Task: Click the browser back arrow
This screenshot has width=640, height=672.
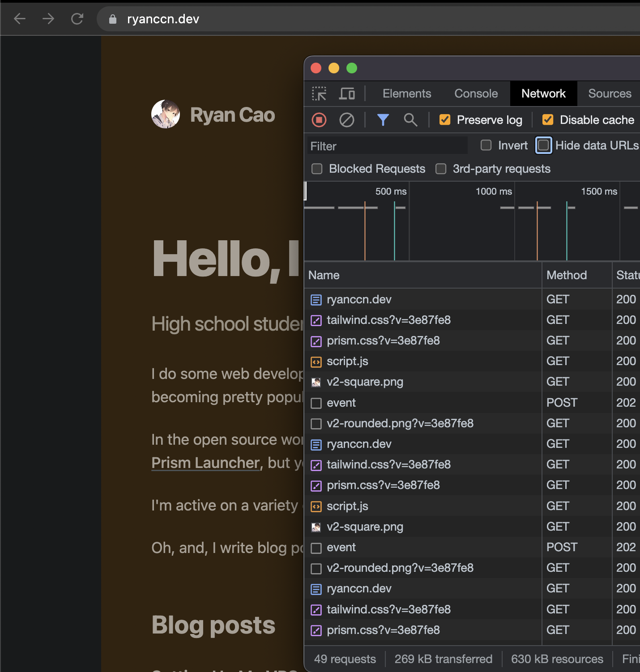Action: coord(20,19)
